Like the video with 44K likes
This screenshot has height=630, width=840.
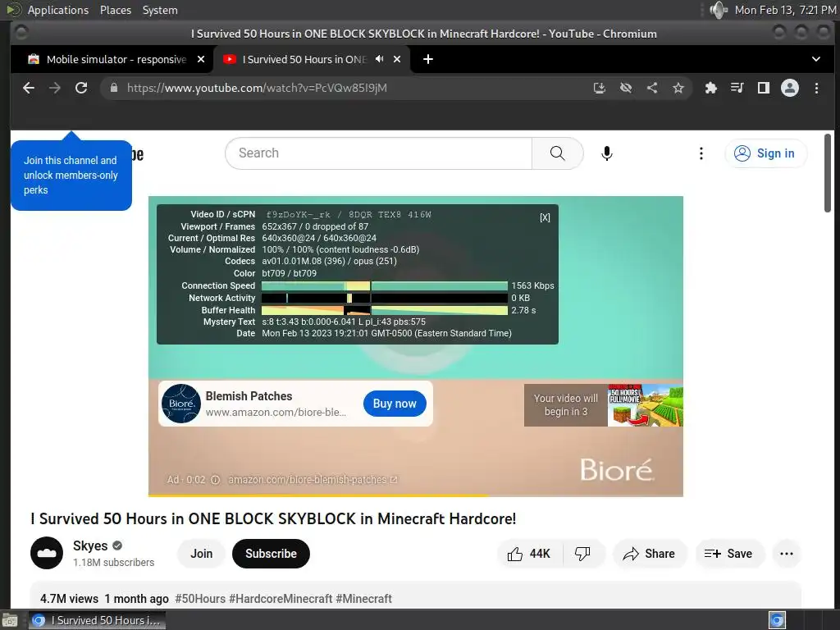[x=529, y=554]
